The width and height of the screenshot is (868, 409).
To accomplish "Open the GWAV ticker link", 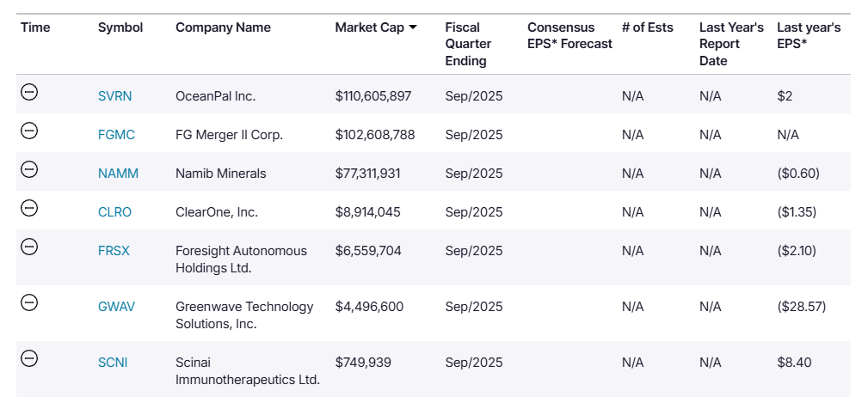I will click(x=116, y=307).
